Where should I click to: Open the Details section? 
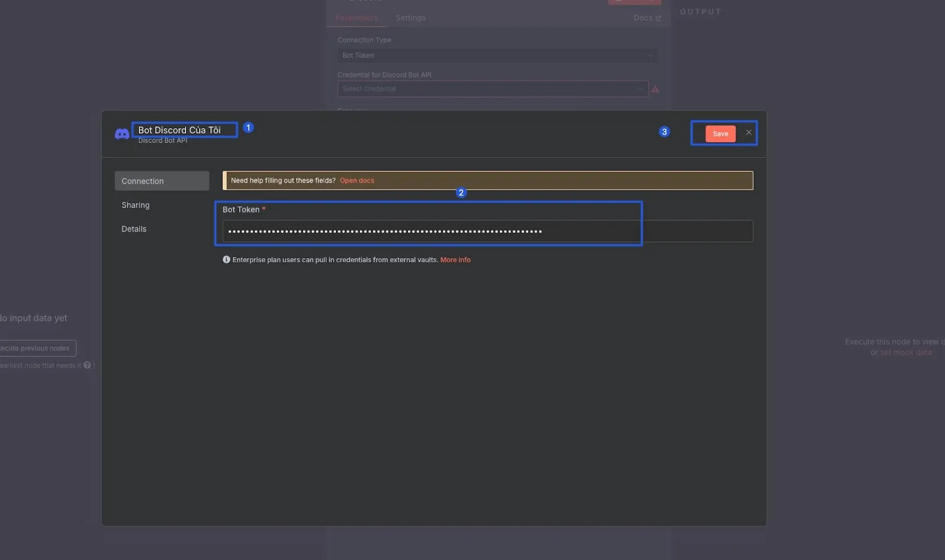pyautogui.click(x=133, y=229)
